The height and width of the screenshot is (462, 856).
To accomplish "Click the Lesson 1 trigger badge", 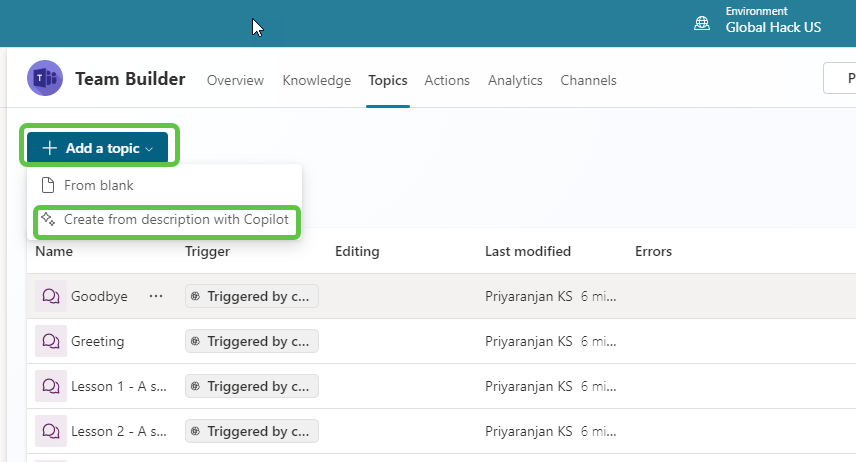I will pyautogui.click(x=252, y=386).
